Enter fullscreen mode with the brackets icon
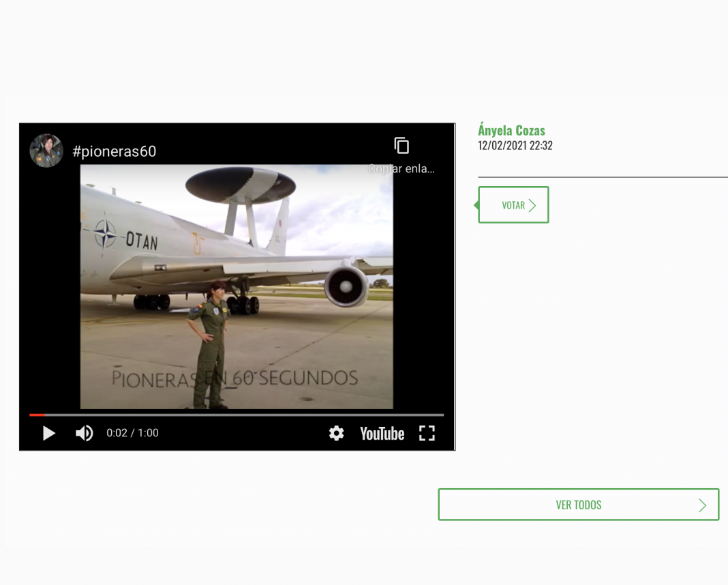The image size is (728, 585). point(427,434)
